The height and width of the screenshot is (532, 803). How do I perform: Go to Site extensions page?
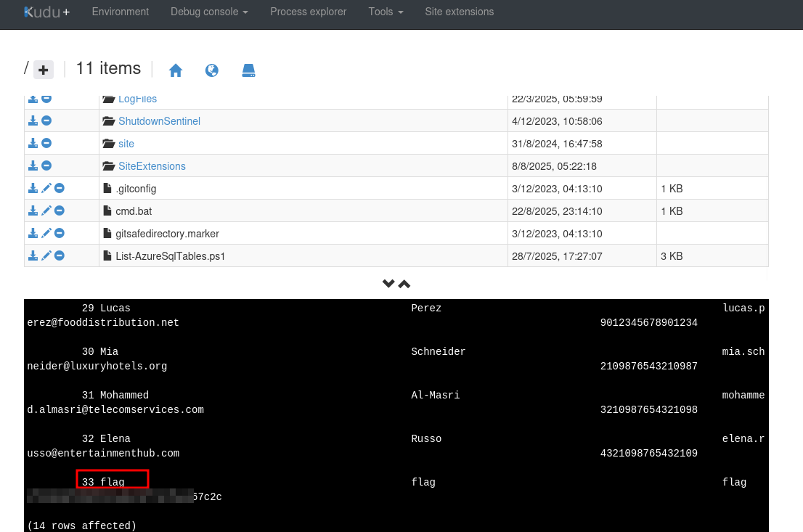[460, 12]
